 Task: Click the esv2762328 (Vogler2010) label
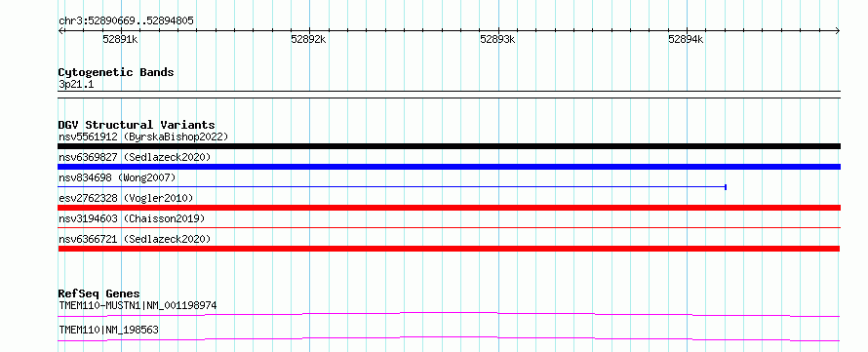[x=126, y=198]
